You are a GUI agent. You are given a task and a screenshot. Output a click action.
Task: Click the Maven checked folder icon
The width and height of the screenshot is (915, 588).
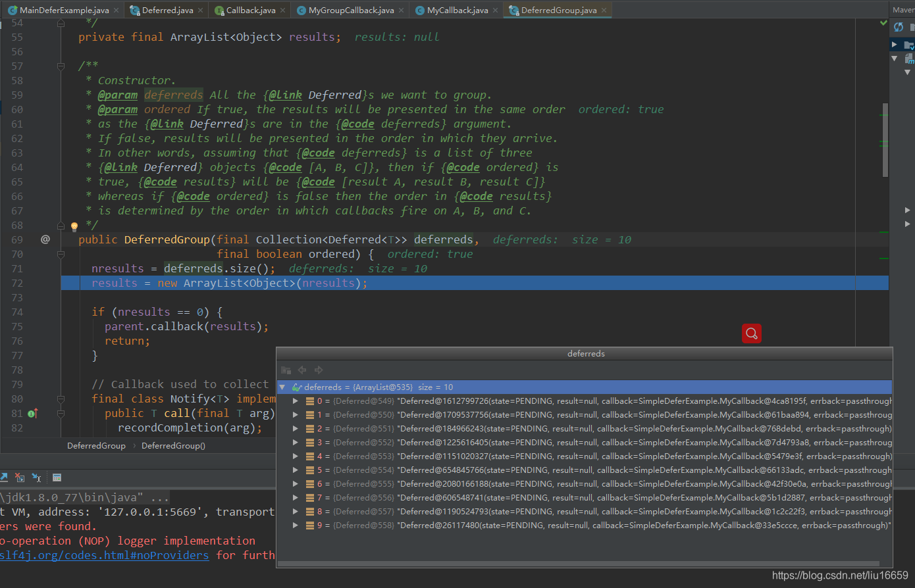click(x=909, y=45)
